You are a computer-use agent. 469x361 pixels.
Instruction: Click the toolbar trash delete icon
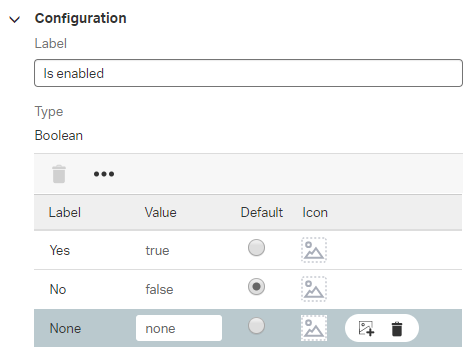pos(59,174)
